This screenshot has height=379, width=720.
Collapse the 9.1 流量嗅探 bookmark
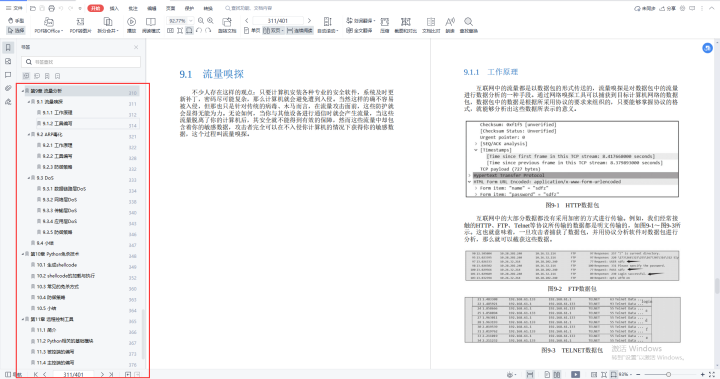click(x=28, y=102)
